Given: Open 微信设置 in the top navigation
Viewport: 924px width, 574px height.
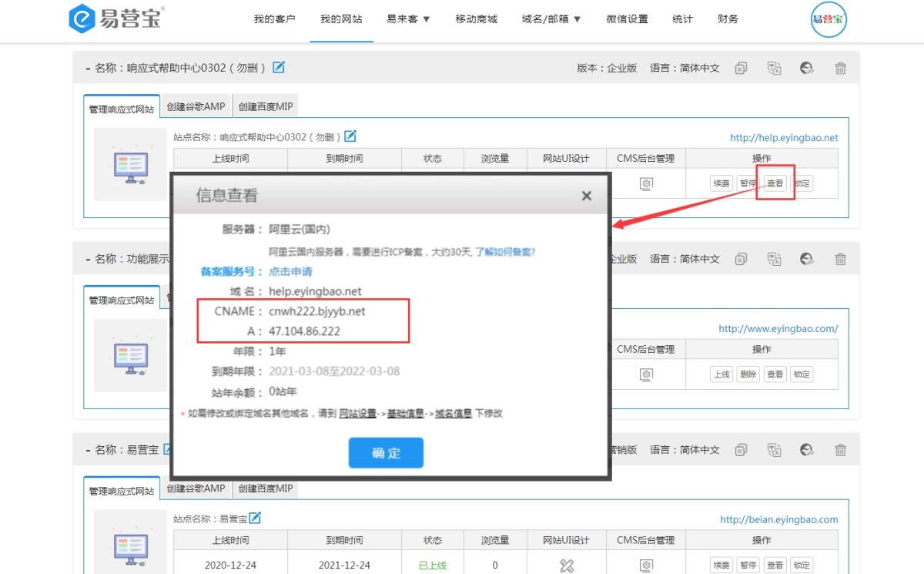Looking at the screenshot, I should [627, 19].
